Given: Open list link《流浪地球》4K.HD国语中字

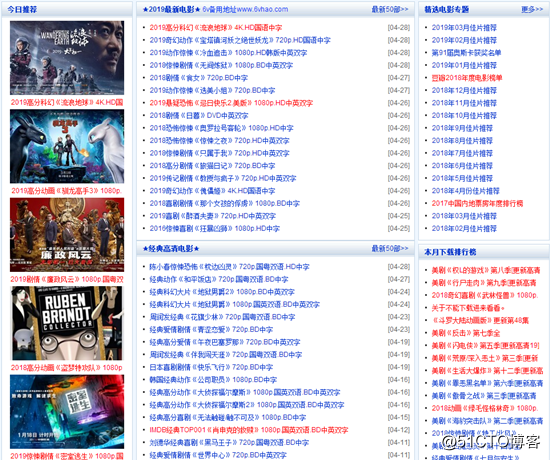Looking at the screenshot, I should [216, 28].
